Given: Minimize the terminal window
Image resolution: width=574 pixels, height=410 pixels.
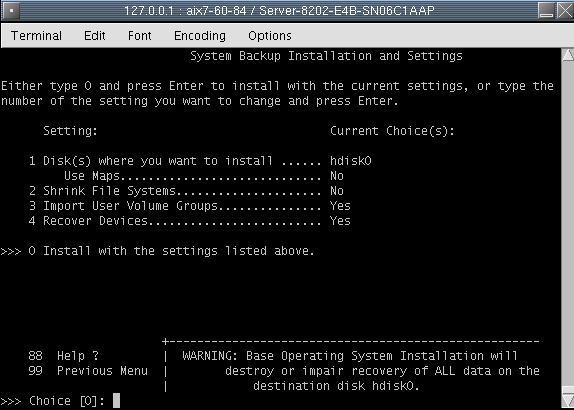Looking at the screenshot, I should [x=547, y=10].
